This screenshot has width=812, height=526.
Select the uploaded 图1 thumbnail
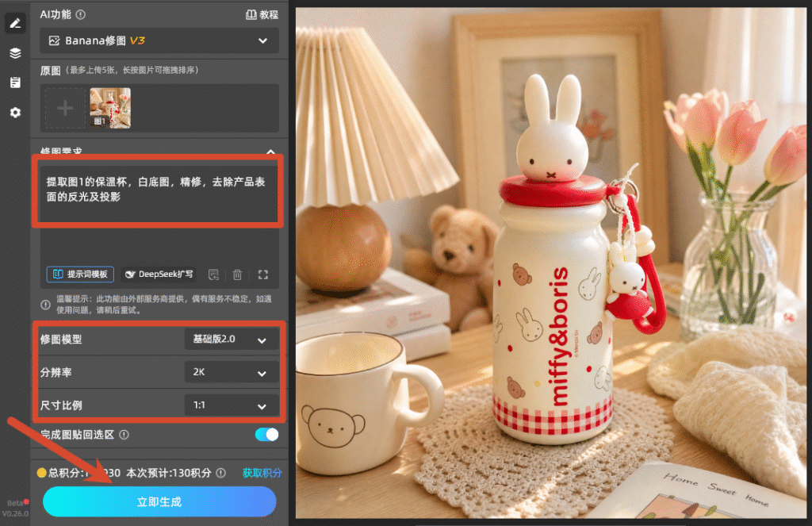pos(110,108)
